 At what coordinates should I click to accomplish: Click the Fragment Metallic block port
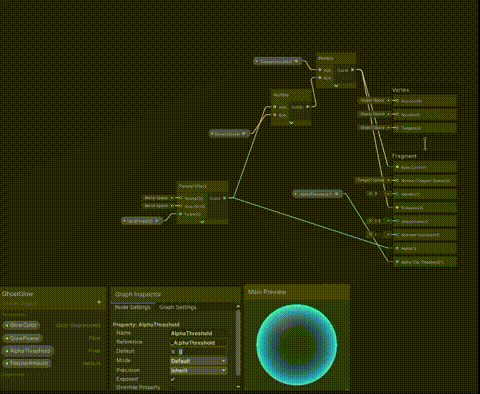pos(397,194)
